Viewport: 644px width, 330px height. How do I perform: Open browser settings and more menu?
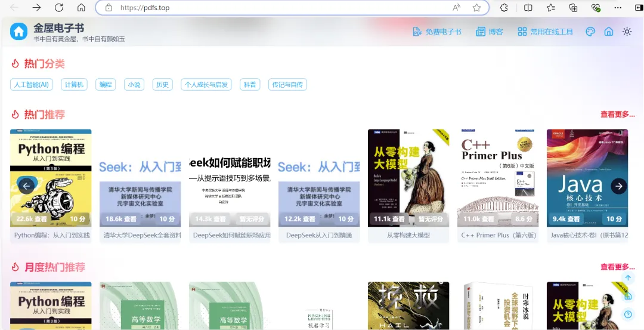618,7
